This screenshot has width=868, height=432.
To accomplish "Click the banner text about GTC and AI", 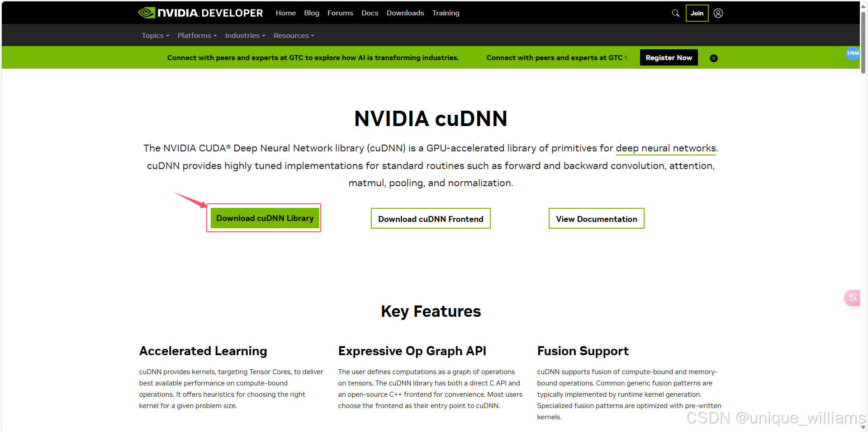I will [313, 58].
